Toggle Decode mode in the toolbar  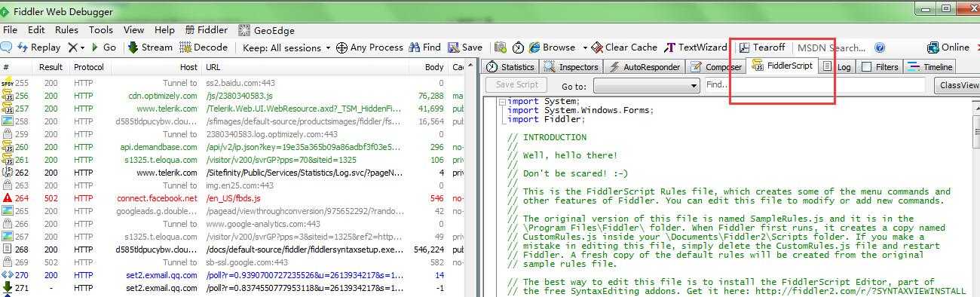coord(204,47)
